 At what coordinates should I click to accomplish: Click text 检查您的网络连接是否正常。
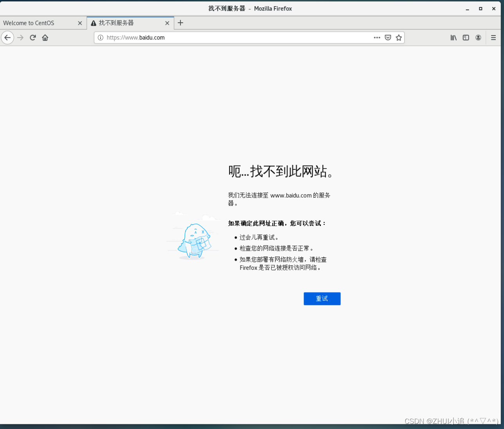[x=277, y=248]
